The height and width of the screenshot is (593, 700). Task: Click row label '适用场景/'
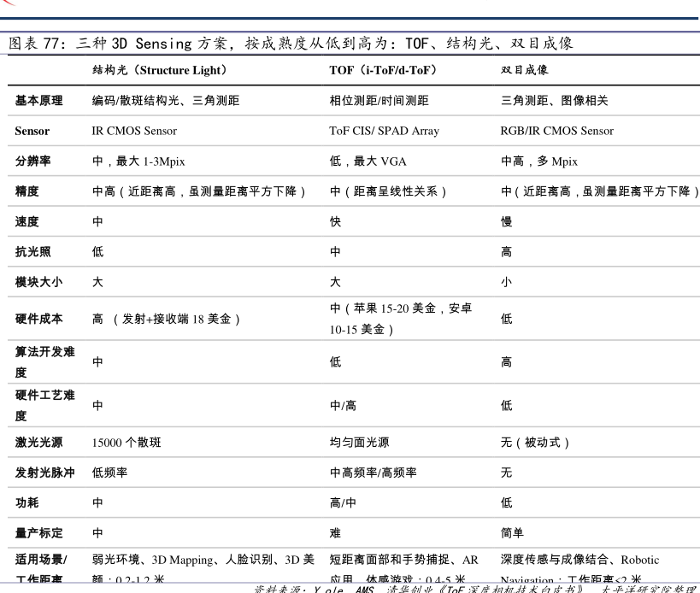[41, 560]
